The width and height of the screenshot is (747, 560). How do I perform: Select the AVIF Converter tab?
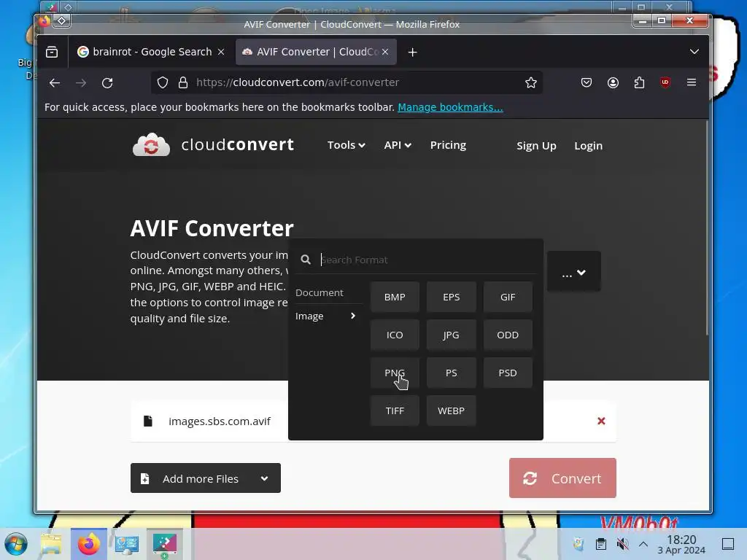(316, 52)
